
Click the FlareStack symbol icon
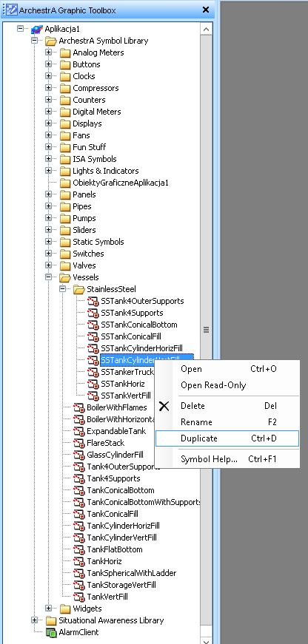79,443
